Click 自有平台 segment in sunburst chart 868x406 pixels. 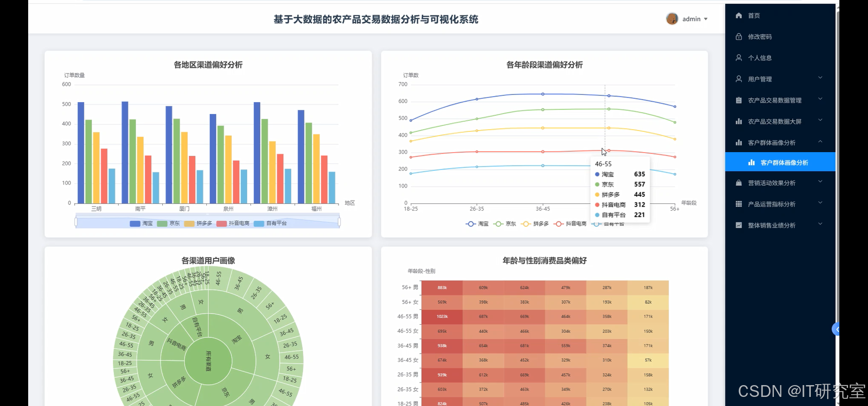pyautogui.click(x=197, y=327)
